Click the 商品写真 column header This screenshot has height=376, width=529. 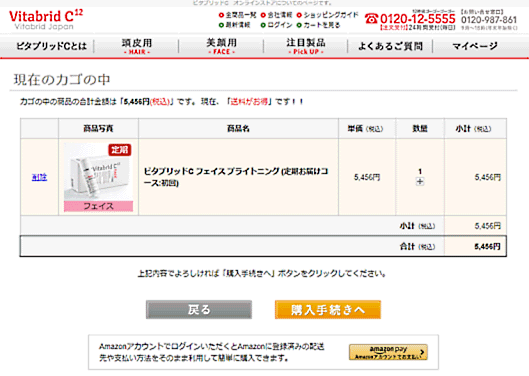pos(98,128)
